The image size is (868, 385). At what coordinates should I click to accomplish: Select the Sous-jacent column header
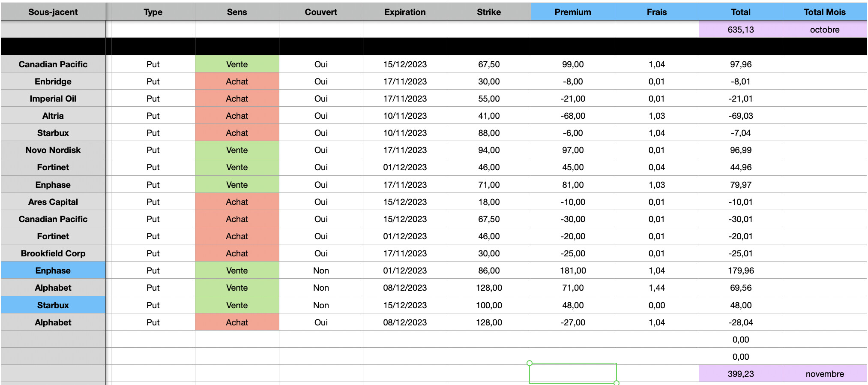[53, 12]
